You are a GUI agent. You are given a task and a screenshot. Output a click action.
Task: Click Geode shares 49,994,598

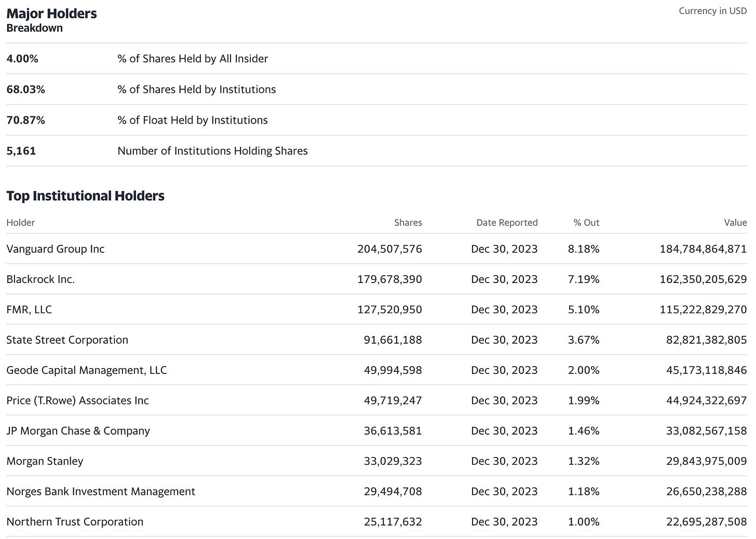[393, 370]
